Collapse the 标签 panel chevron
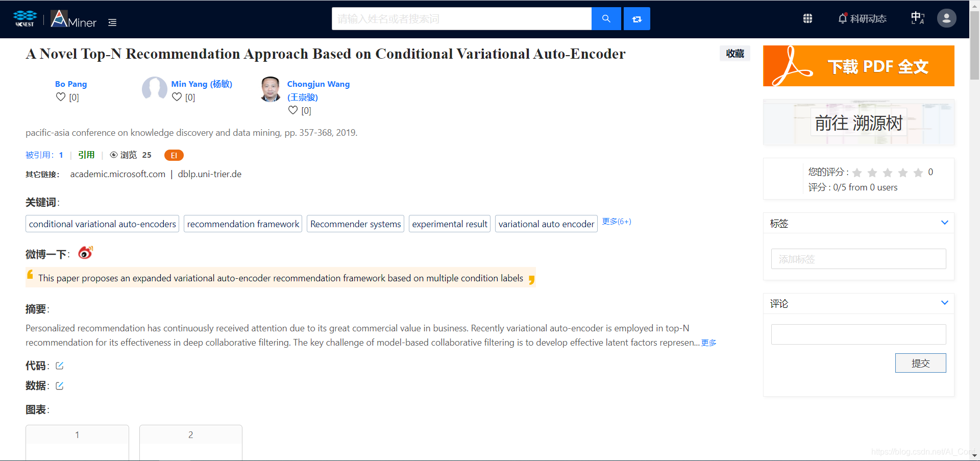This screenshot has width=980, height=461. coord(944,223)
